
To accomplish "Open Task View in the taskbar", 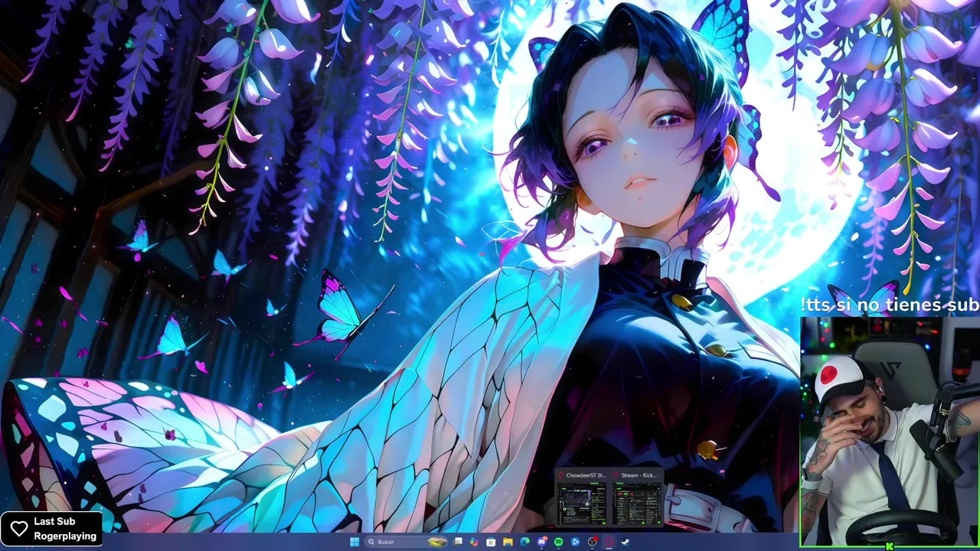I will click(x=458, y=542).
